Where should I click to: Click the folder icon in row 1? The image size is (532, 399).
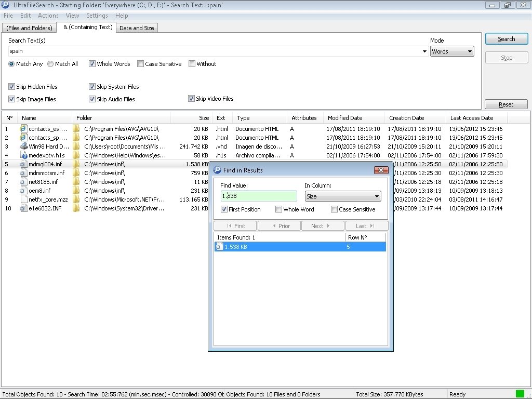pyautogui.click(x=77, y=129)
